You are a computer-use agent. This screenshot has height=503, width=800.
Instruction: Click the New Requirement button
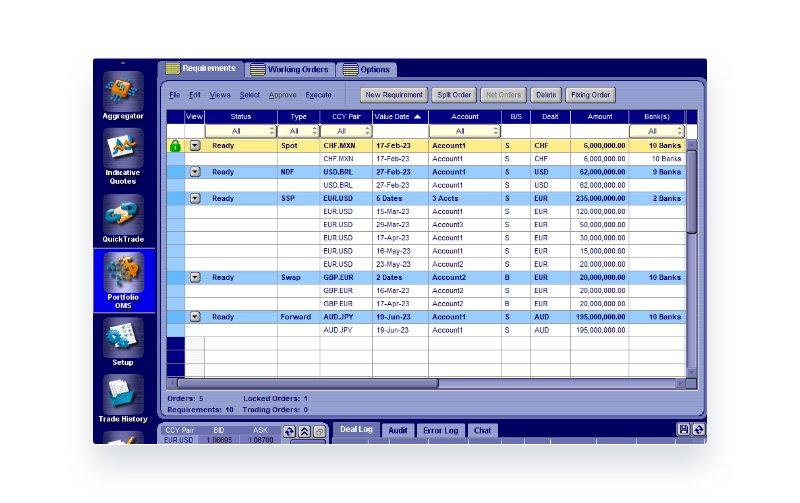[394, 95]
